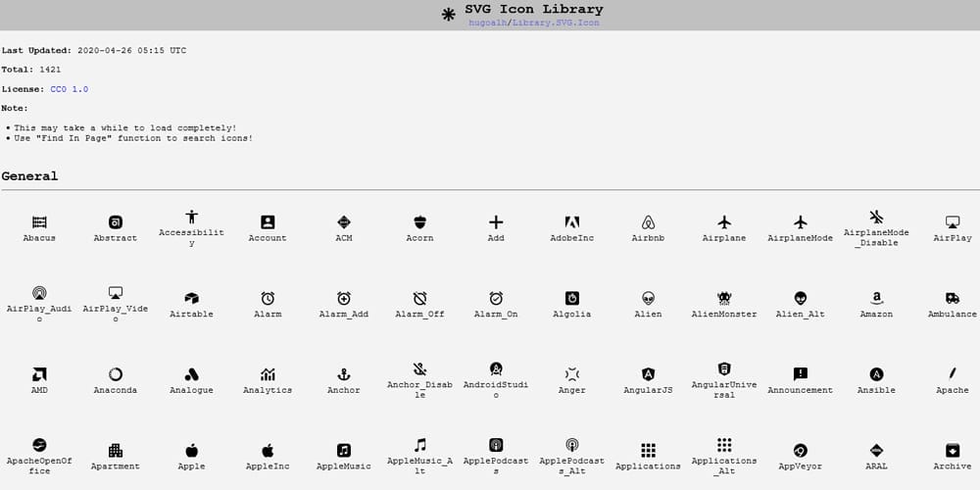Click the AirplaneMode icon
Viewport: 980px width, 490px height.
click(801, 221)
